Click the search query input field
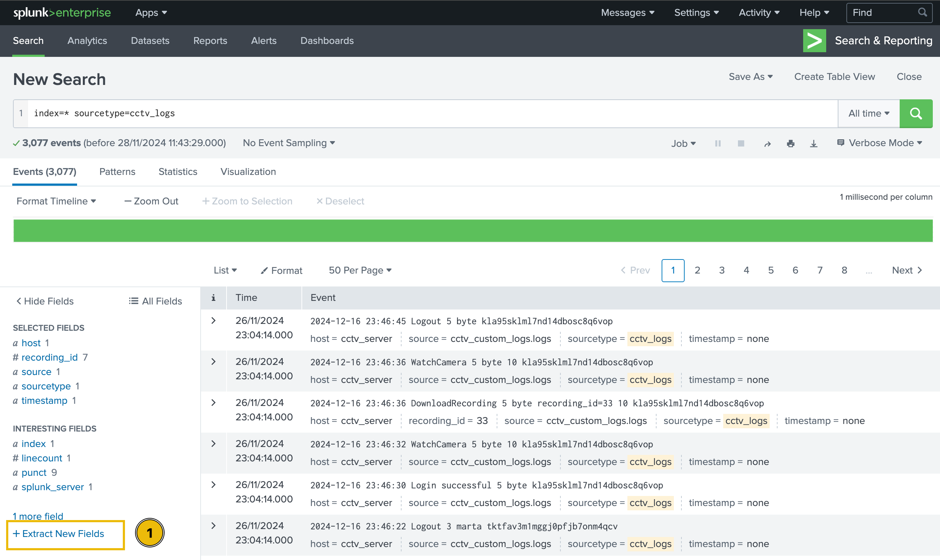 point(433,113)
